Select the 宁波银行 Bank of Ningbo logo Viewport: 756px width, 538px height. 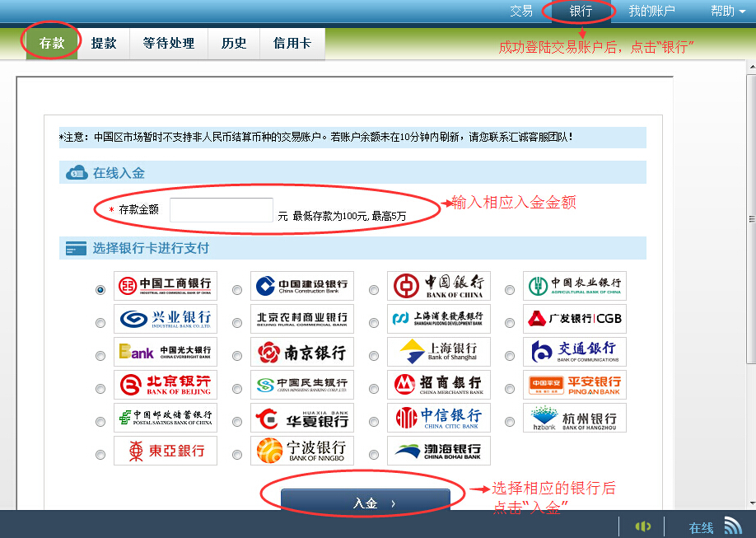click(x=301, y=451)
